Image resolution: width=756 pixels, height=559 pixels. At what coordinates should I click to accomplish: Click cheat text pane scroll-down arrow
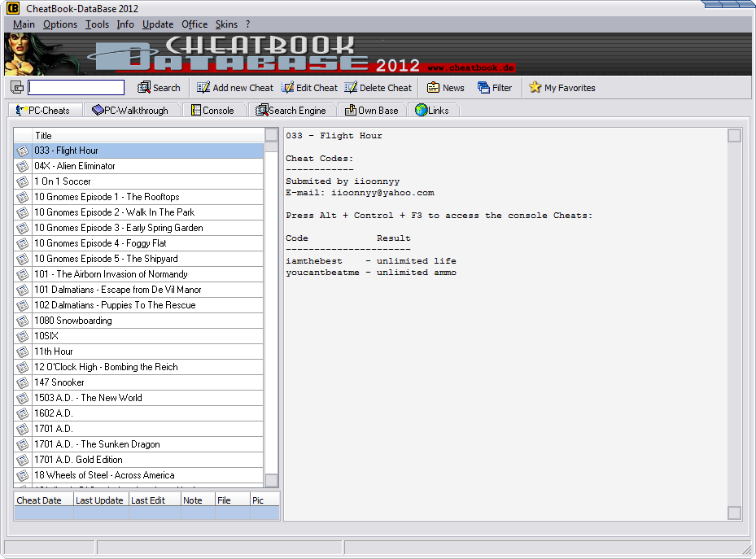(x=734, y=513)
